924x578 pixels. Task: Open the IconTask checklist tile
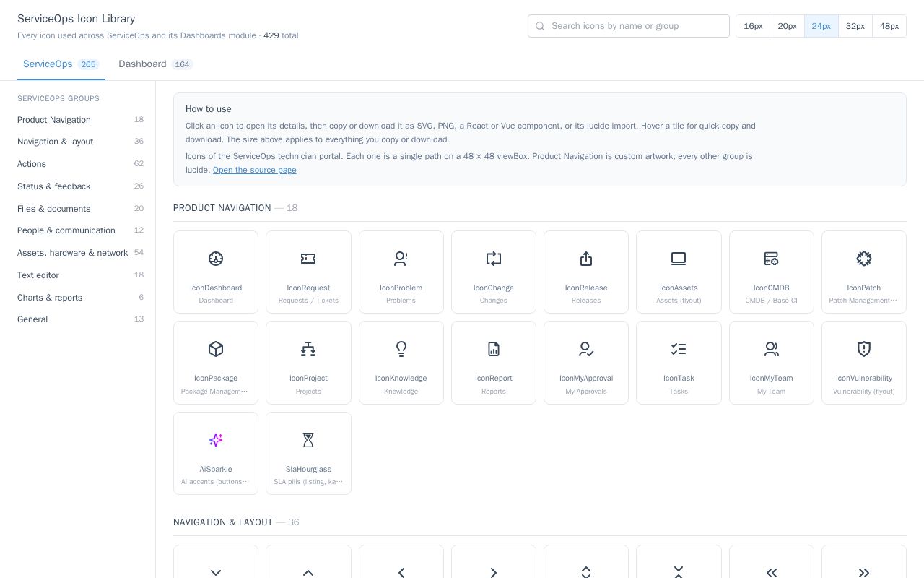pos(679,363)
